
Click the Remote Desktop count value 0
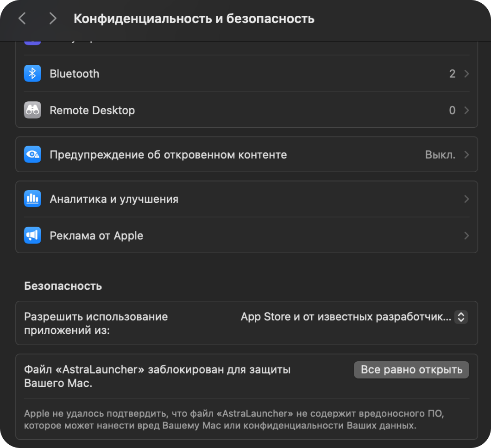point(452,111)
